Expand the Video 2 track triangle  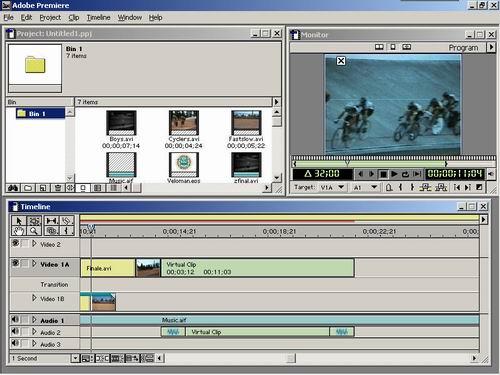coord(34,244)
